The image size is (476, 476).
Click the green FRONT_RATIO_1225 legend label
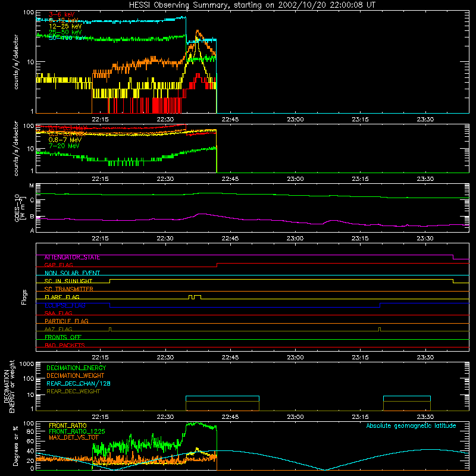(x=77, y=431)
